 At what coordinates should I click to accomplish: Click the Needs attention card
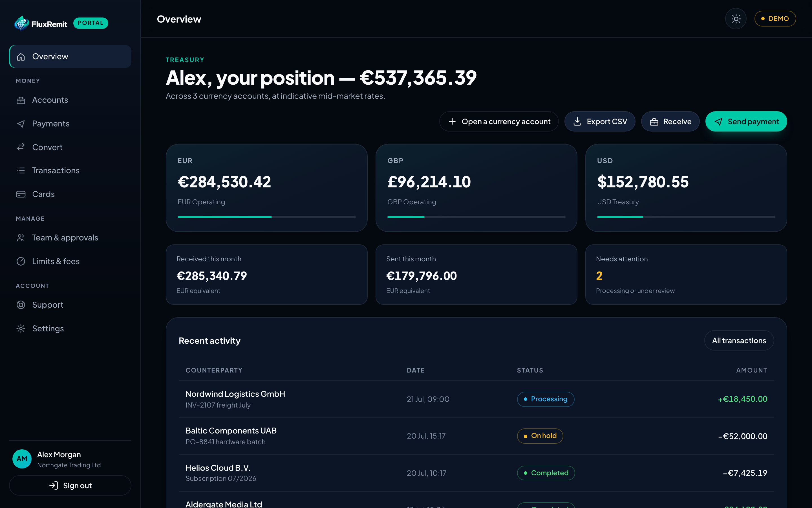pos(686,275)
